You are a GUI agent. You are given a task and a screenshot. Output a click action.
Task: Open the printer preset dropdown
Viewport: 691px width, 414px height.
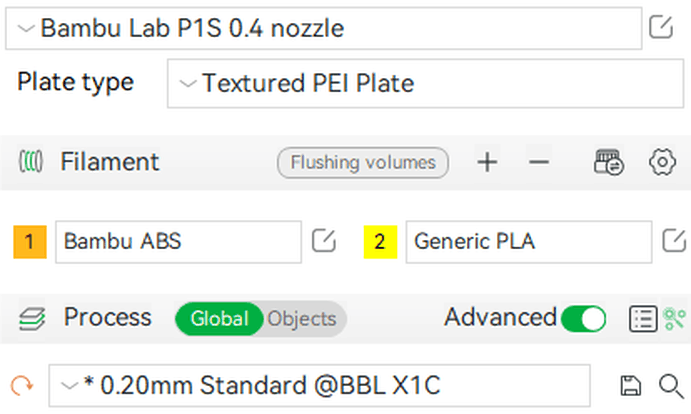click(x=323, y=28)
